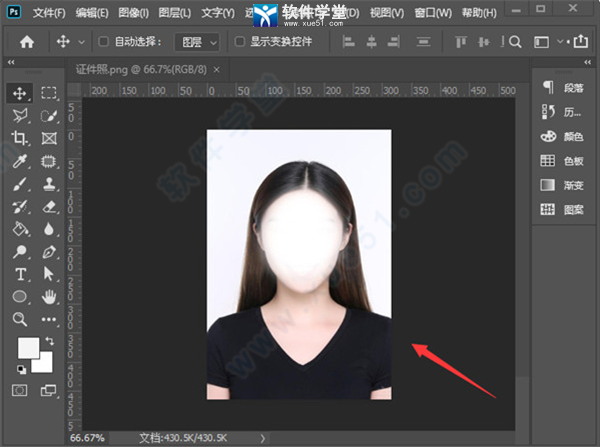Toggle Quick Mask mode in toolbox

coord(20,389)
